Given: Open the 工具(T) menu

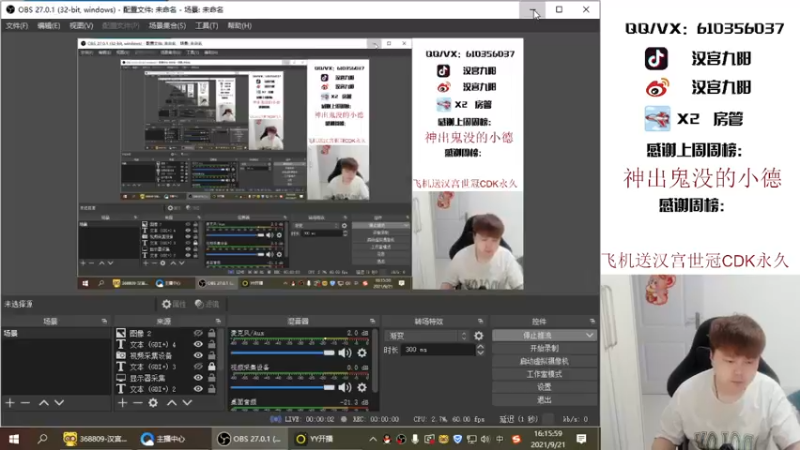Looking at the screenshot, I should click(206, 26).
